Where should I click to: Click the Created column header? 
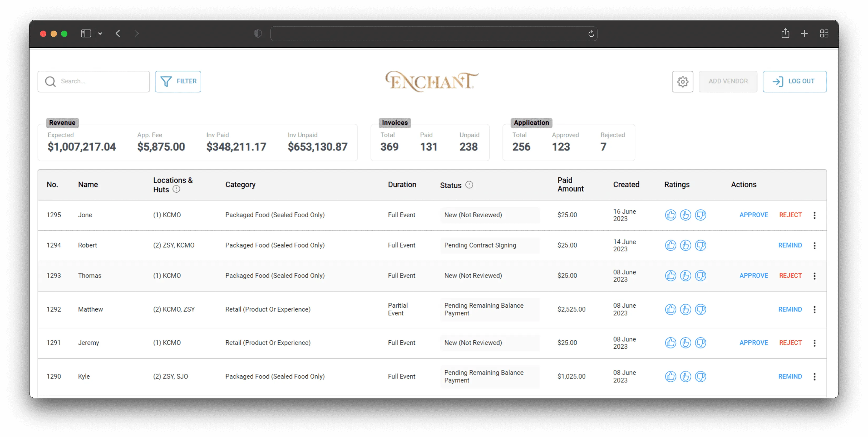click(626, 184)
